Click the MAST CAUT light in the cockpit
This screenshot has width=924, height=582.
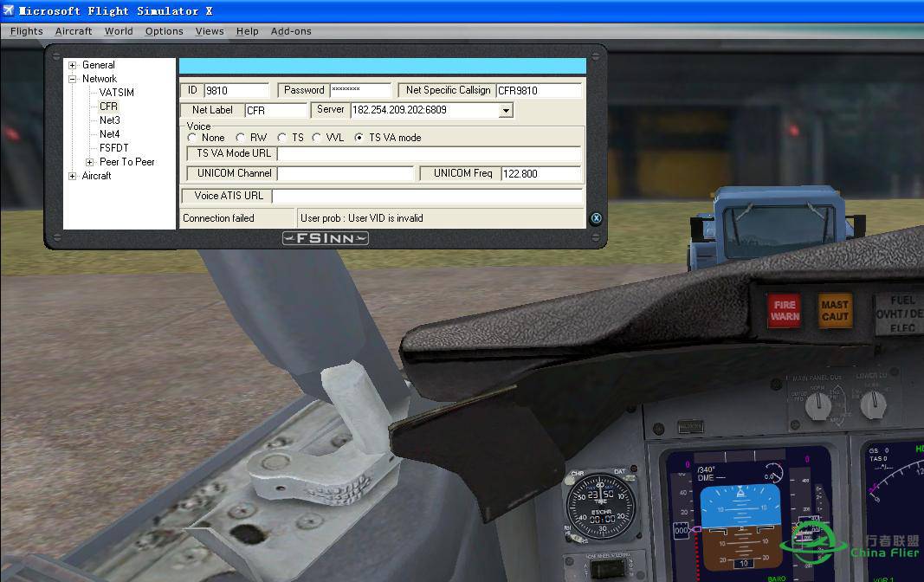point(835,310)
